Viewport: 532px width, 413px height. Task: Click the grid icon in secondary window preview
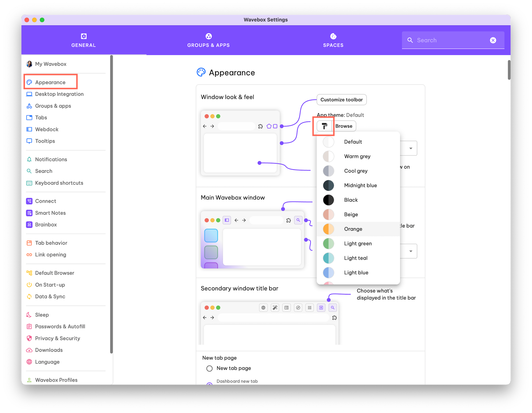[310, 308]
